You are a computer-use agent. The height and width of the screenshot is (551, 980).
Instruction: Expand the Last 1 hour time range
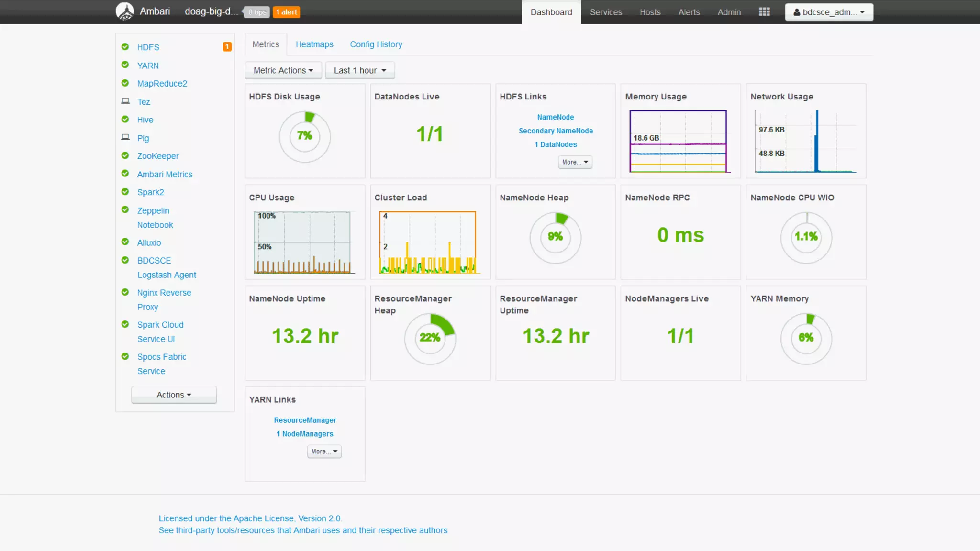[359, 70]
